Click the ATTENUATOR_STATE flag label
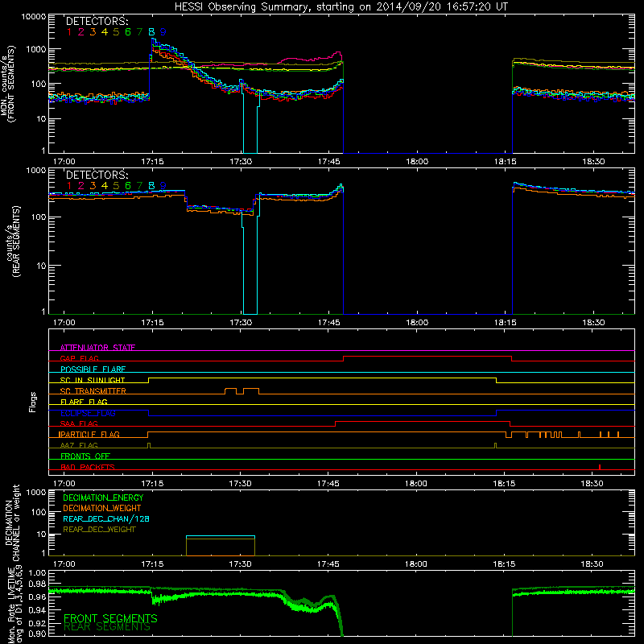 [x=97, y=348]
